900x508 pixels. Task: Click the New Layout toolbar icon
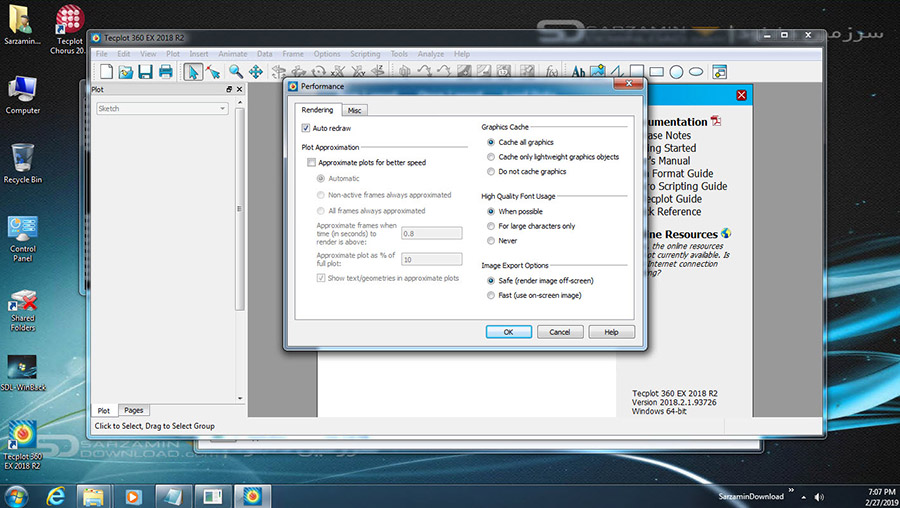[x=106, y=72]
